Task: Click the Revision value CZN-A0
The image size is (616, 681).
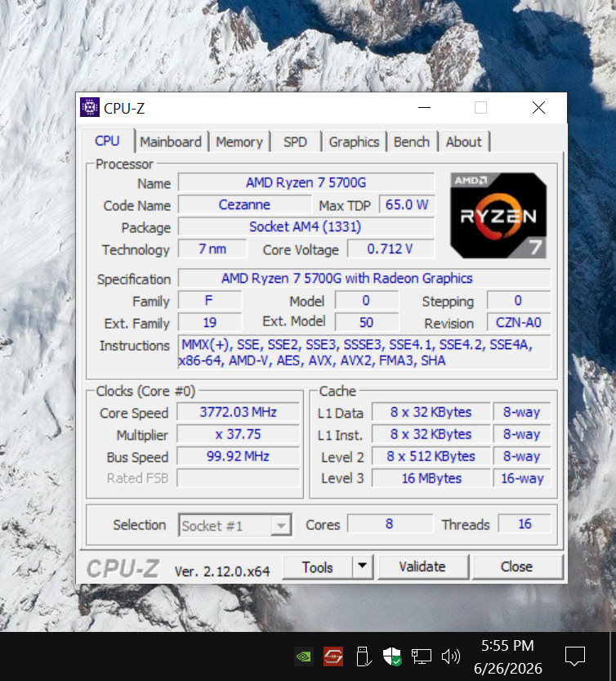Action: click(519, 322)
